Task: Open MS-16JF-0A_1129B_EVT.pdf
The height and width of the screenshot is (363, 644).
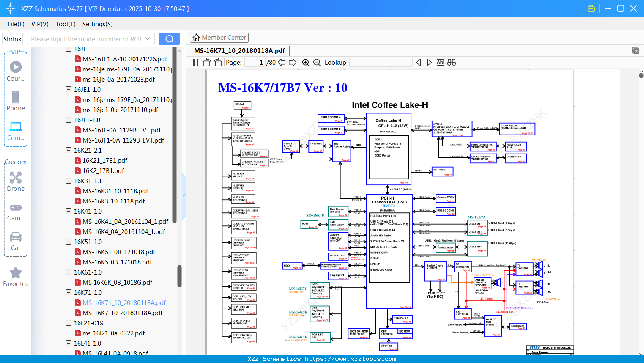Action: pyautogui.click(x=122, y=130)
